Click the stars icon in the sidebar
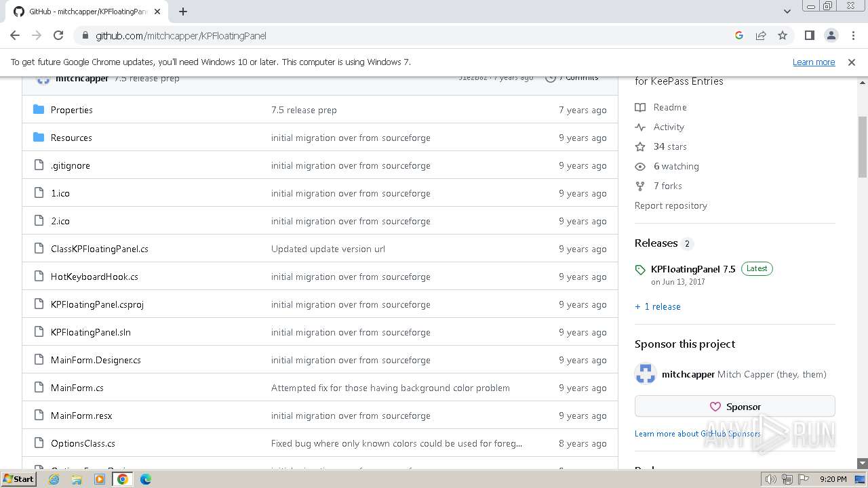The width and height of the screenshot is (868, 488). point(640,146)
